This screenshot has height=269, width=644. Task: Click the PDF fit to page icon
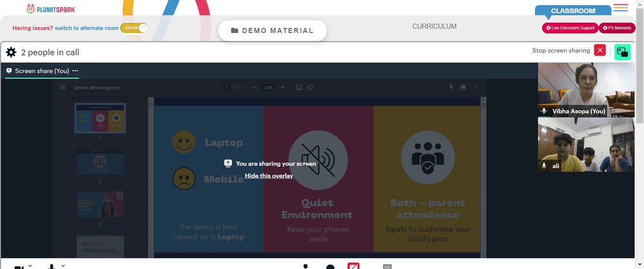299,87
